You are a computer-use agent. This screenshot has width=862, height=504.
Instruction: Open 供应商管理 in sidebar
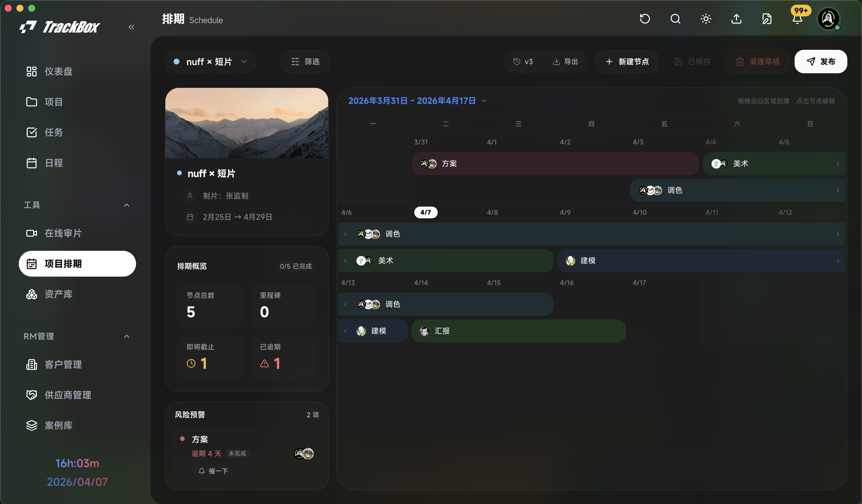(77, 395)
